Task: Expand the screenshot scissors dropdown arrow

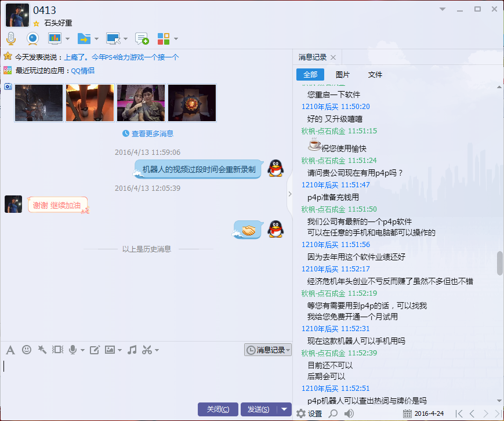Action: click(157, 350)
